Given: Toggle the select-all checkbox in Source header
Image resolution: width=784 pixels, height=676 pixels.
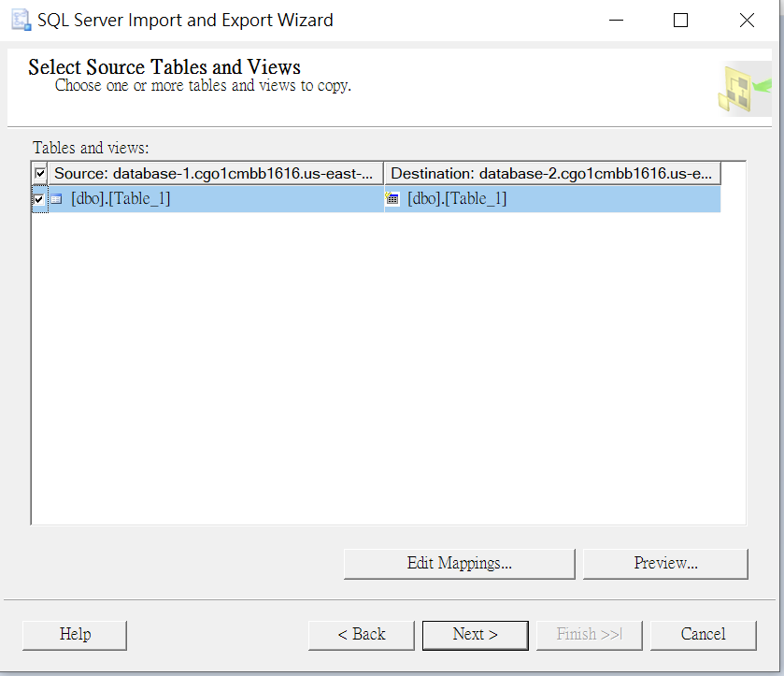Looking at the screenshot, I should [x=40, y=174].
